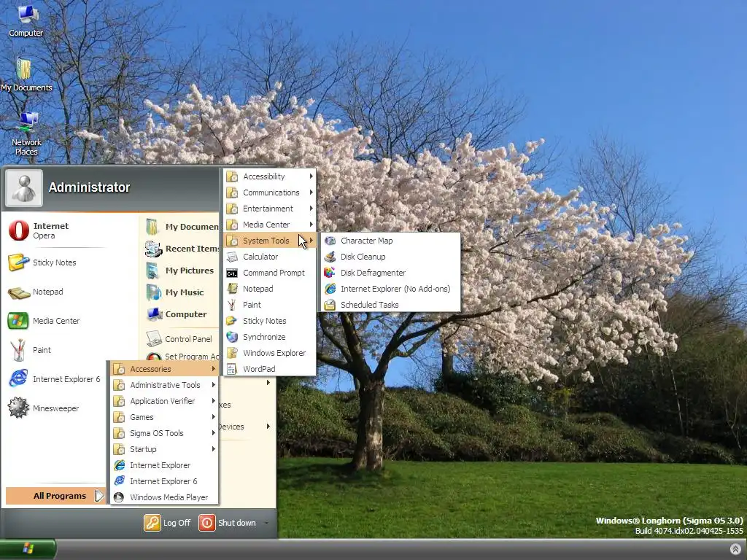
Task: Open My Music folder
Action: click(x=181, y=292)
